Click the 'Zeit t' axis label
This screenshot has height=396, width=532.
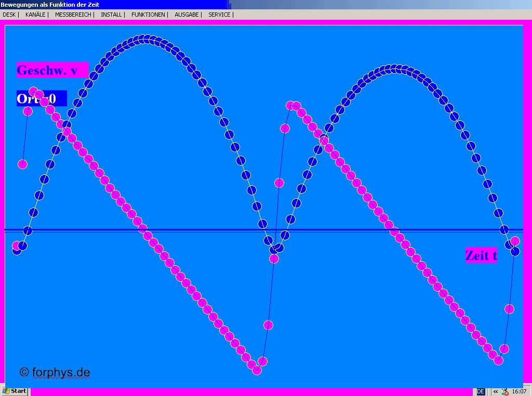[481, 255]
